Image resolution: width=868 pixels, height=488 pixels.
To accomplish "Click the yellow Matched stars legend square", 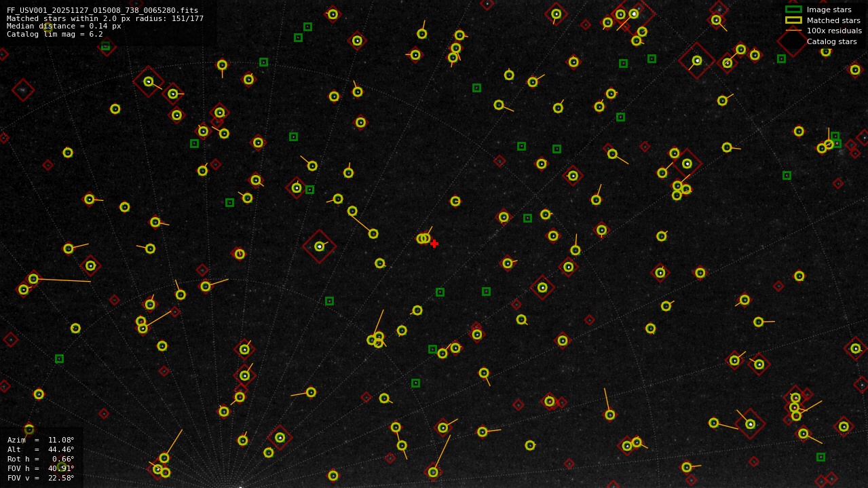I will click(793, 20).
